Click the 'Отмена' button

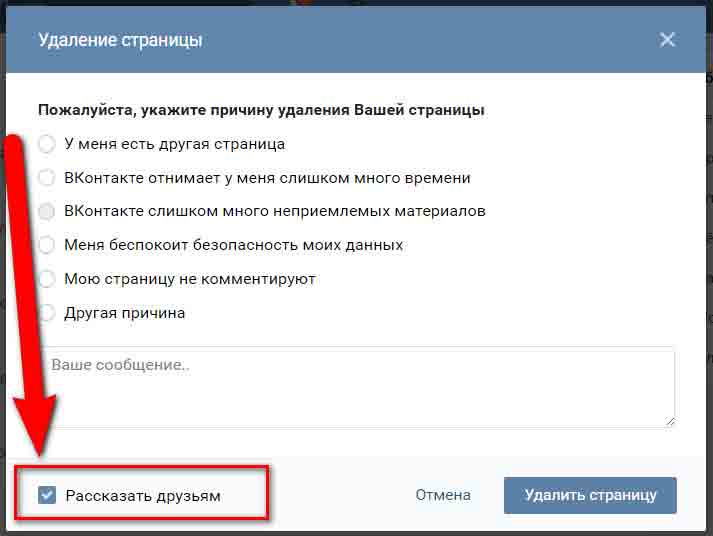coord(443,495)
